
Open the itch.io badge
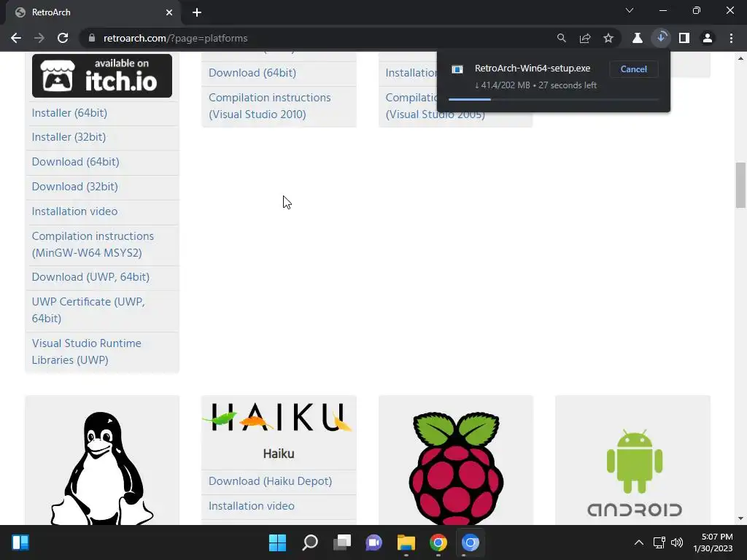point(102,76)
